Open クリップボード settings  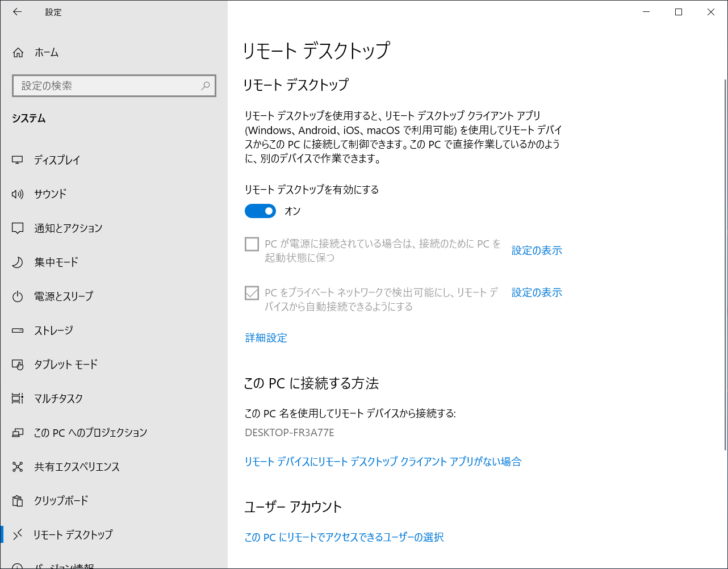pyautogui.click(x=18, y=500)
